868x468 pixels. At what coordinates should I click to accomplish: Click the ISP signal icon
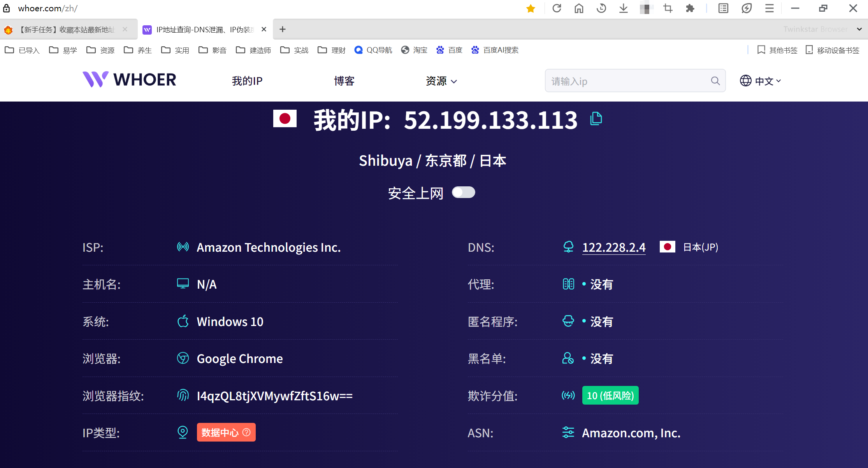click(183, 247)
